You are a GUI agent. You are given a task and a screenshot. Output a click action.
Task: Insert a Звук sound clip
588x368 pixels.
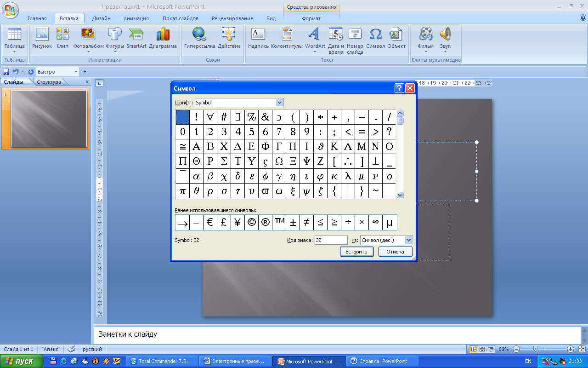(445, 40)
